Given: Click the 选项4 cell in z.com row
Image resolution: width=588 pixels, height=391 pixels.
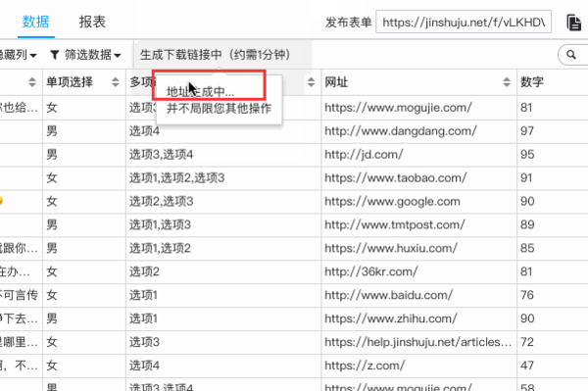Looking at the screenshot, I should tap(223, 366).
